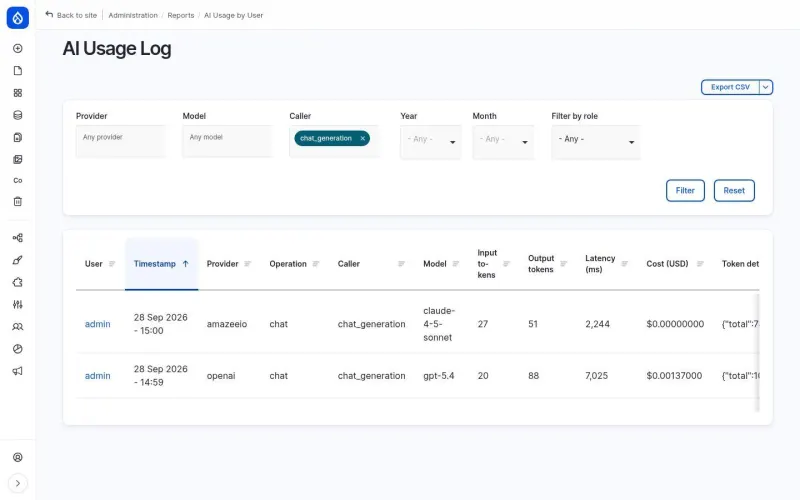Viewport: 800px width, 500px height.
Task: Focus the Model 'Any model' field
Action: pyautogui.click(x=228, y=141)
